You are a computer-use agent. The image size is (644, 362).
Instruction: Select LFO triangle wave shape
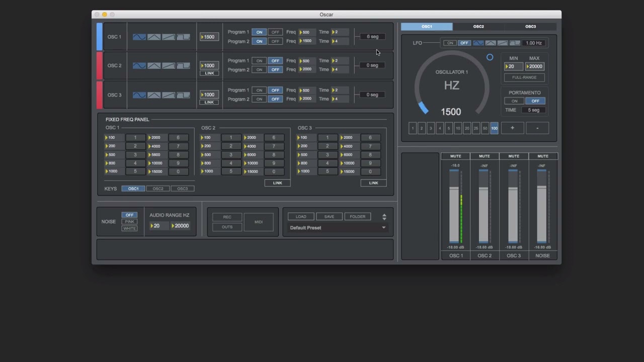[490, 43]
